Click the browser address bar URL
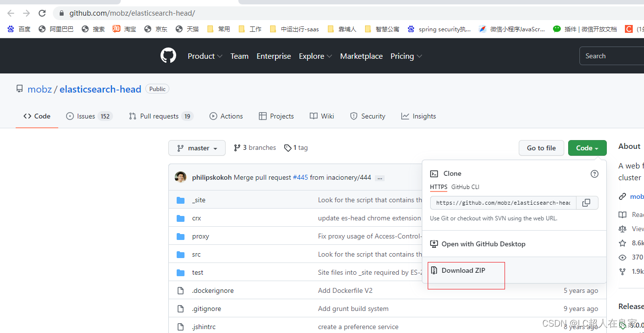644x333 pixels. pyautogui.click(x=132, y=13)
